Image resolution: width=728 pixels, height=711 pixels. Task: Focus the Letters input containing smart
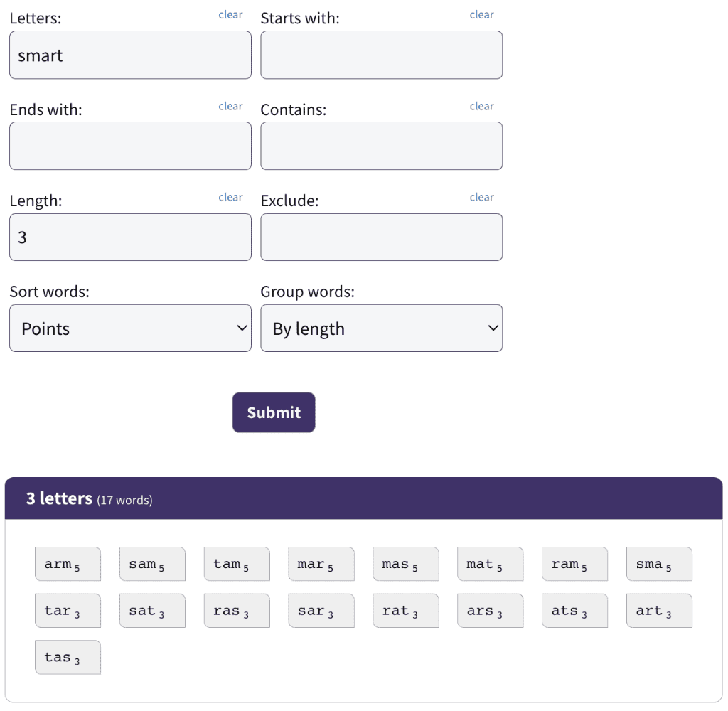131,55
